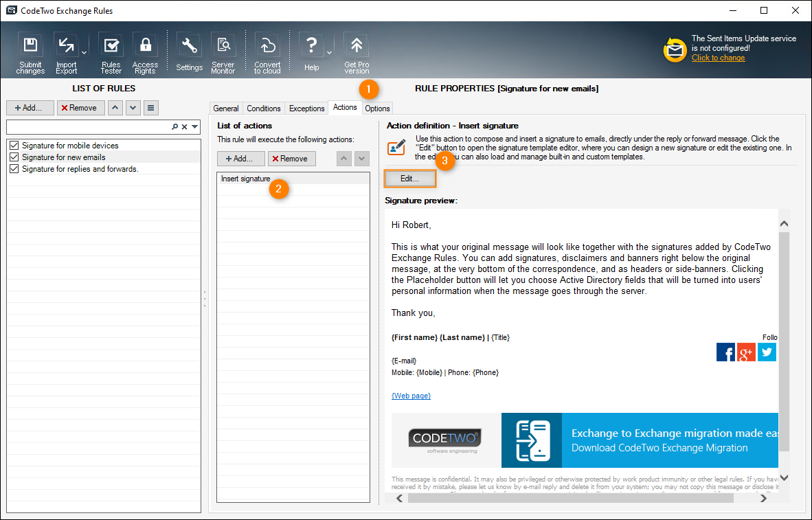Image resolution: width=812 pixels, height=520 pixels.
Task: Add a new rule to the list
Action: pos(30,108)
